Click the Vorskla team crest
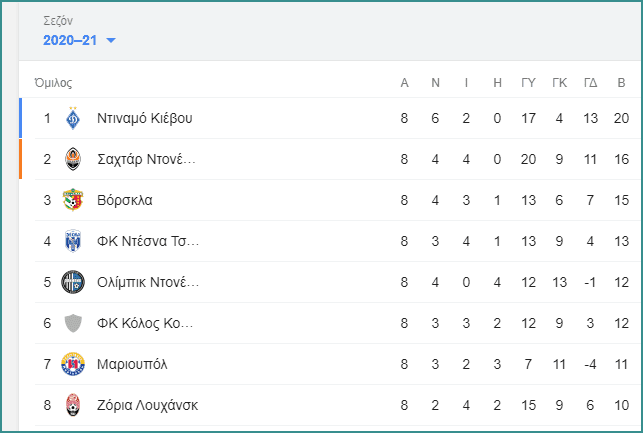This screenshot has width=643, height=433. pyautogui.click(x=73, y=200)
